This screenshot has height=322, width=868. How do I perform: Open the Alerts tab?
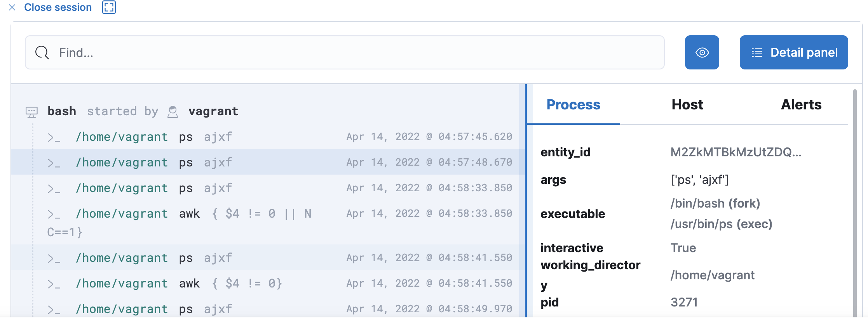tap(801, 105)
